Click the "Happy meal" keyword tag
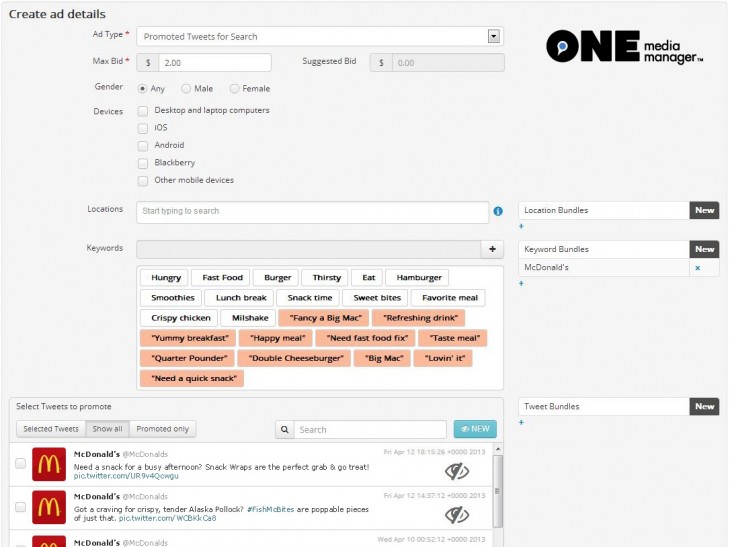Viewport: 730px width, 547px height. click(x=277, y=338)
